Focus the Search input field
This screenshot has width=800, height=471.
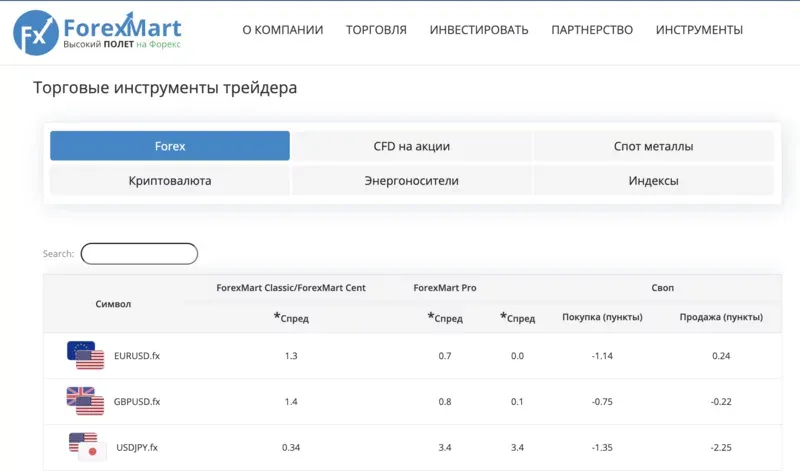point(139,254)
